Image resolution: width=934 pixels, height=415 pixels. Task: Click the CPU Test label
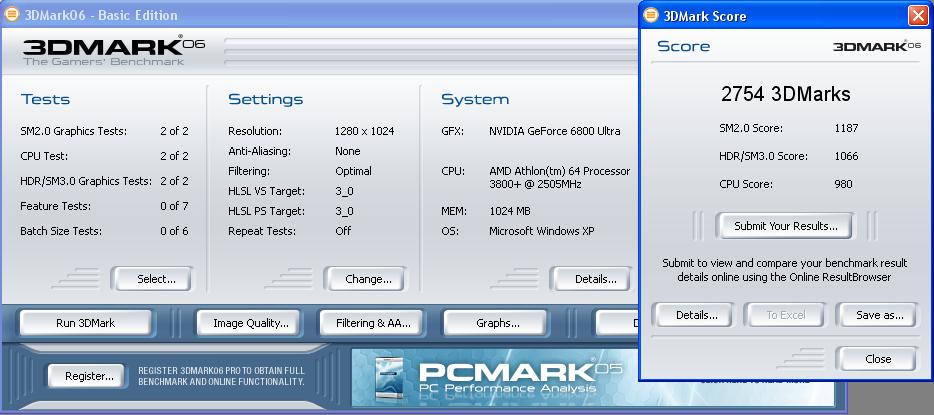point(44,156)
